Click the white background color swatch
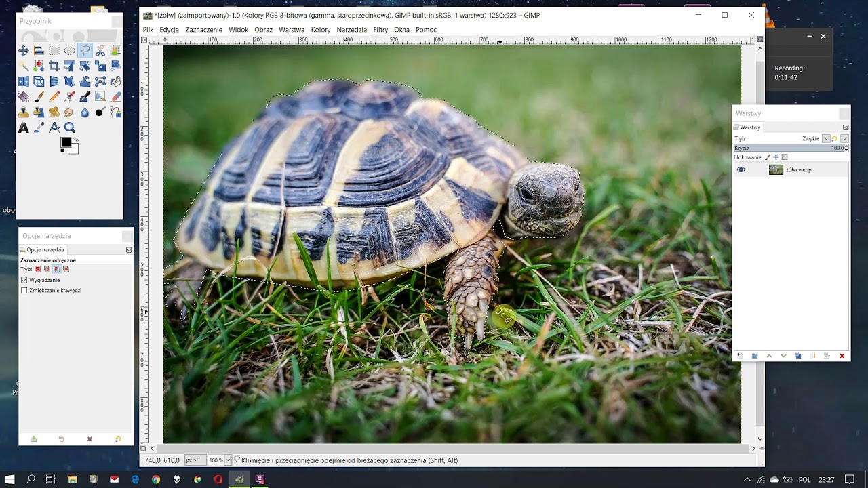 tap(73, 148)
